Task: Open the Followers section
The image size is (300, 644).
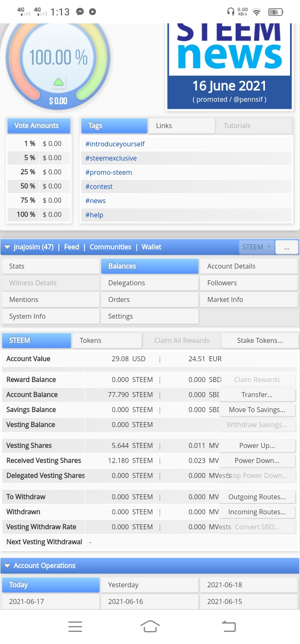Action: 249,283
